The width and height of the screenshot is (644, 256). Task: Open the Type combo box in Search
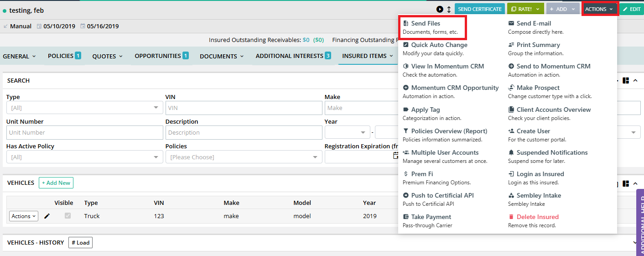coord(84,108)
